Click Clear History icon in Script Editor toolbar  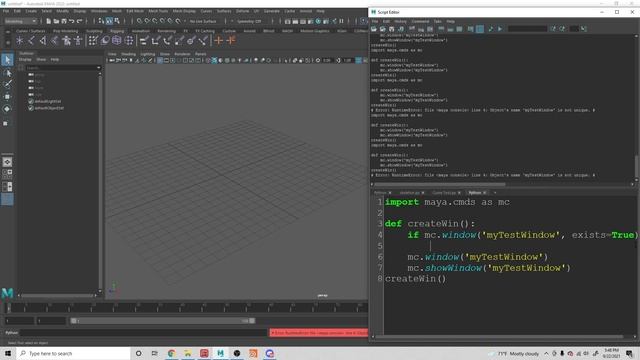(412, 29)
